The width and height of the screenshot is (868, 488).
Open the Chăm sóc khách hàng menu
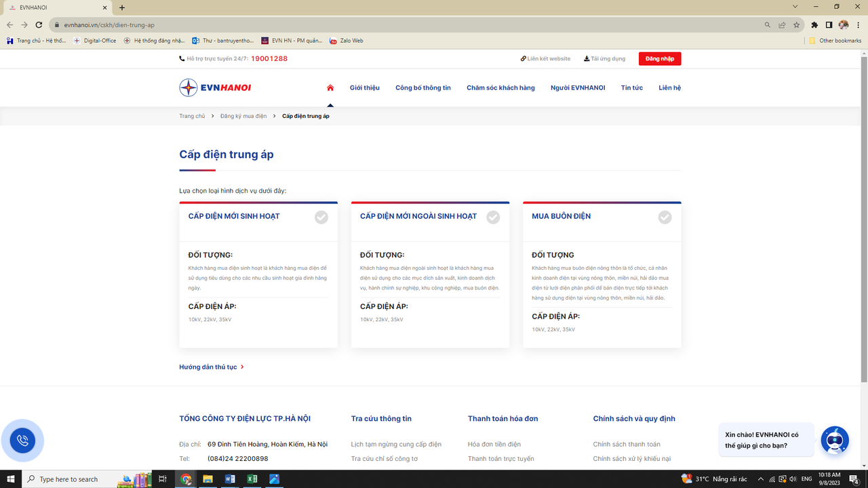coord(500,87)
